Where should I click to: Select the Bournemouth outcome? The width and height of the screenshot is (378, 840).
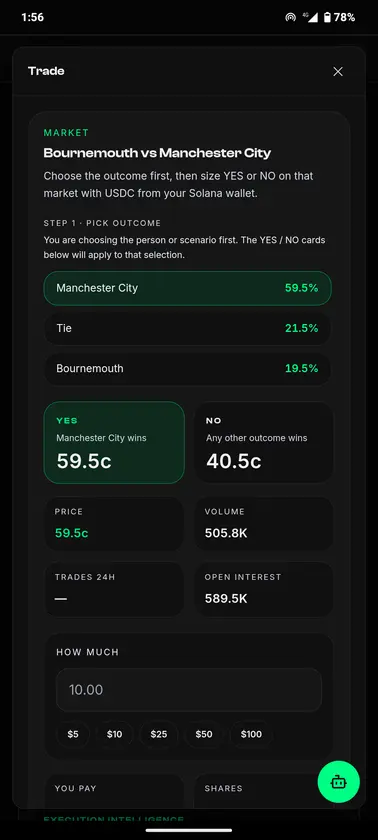coord(187,369)
